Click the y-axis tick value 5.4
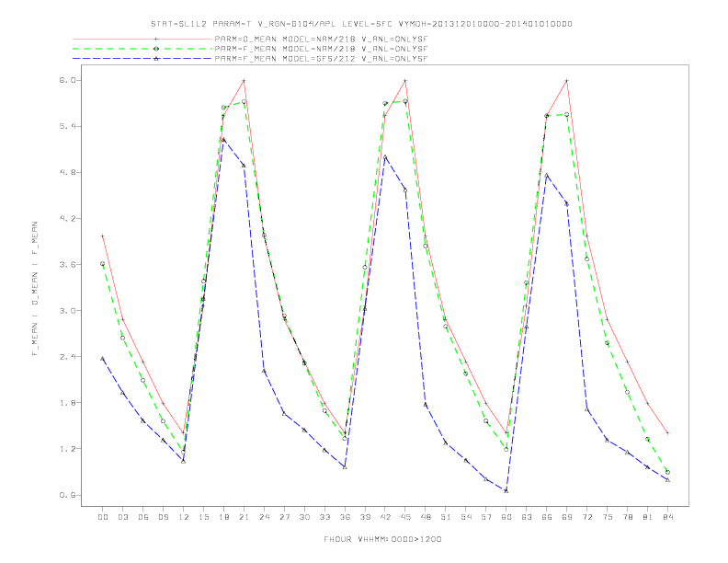Viewport: 728px width, 563px height. tap(67, 126)
